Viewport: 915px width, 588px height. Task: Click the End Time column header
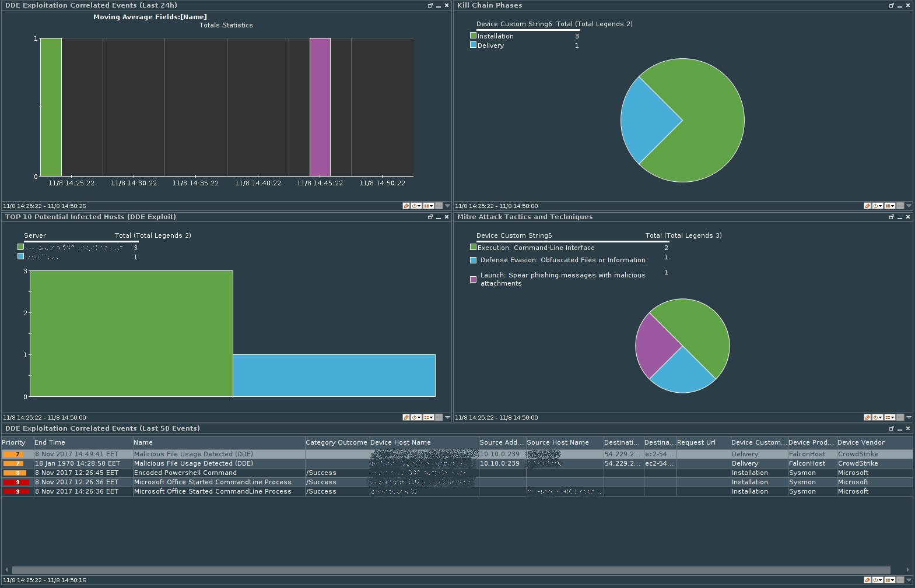50,442
